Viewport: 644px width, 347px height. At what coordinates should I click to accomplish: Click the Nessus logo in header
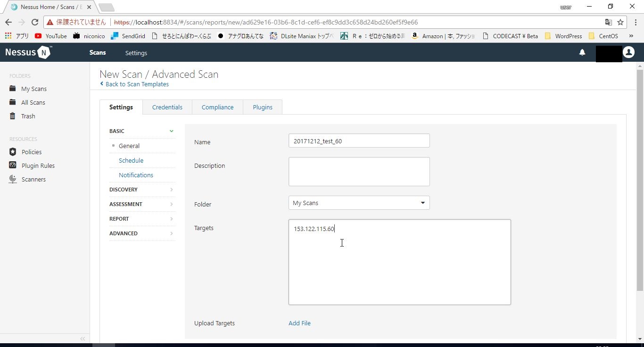[29, 52]
